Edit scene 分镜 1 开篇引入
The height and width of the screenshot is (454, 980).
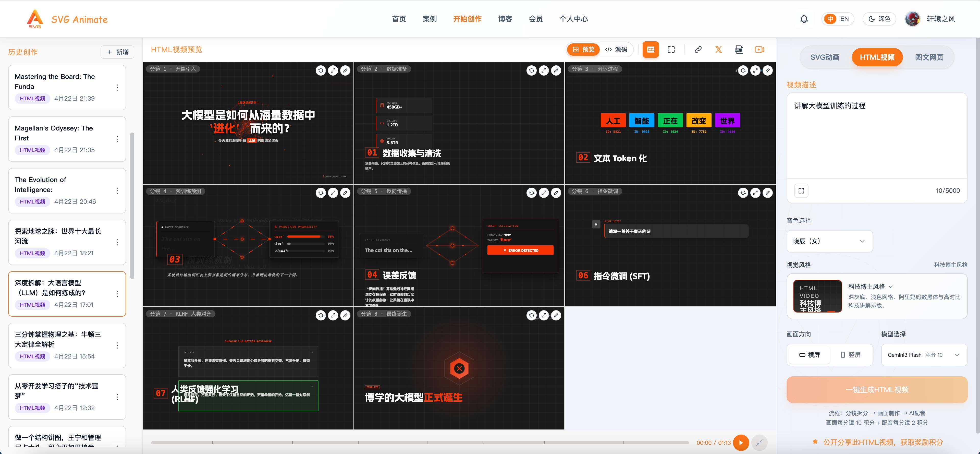(345, 70)
